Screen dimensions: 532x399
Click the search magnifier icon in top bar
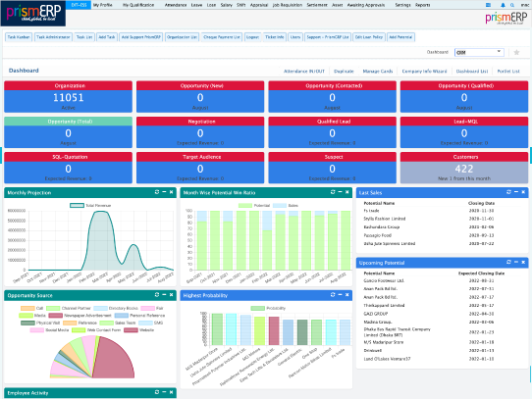coord(512,5)
